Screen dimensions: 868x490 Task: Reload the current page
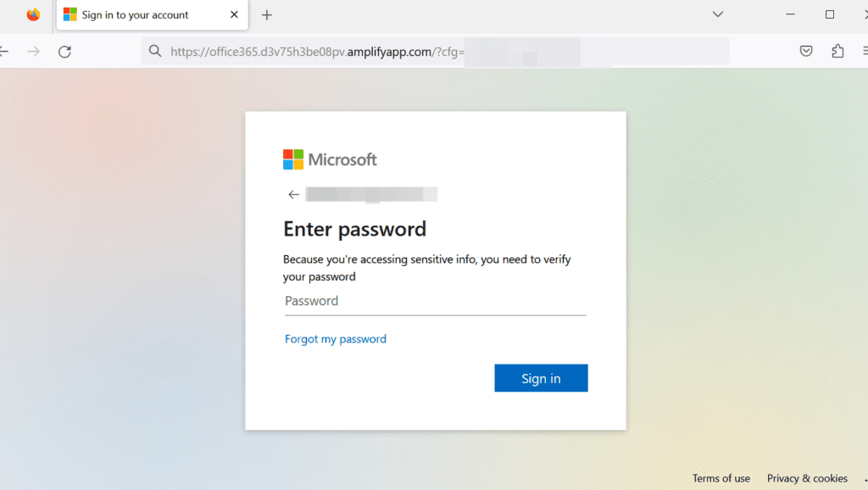(64, 52)
